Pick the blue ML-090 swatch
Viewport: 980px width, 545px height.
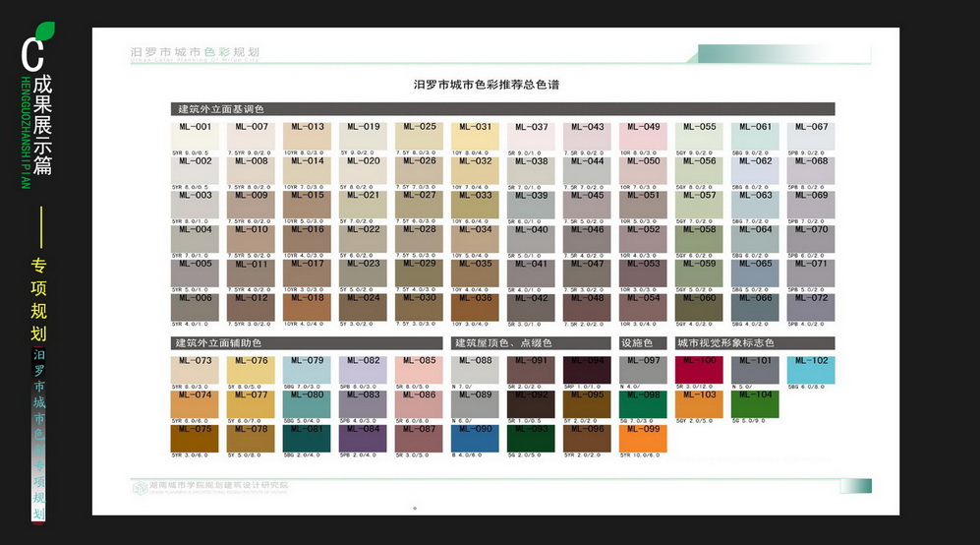(x=475, y=438)
